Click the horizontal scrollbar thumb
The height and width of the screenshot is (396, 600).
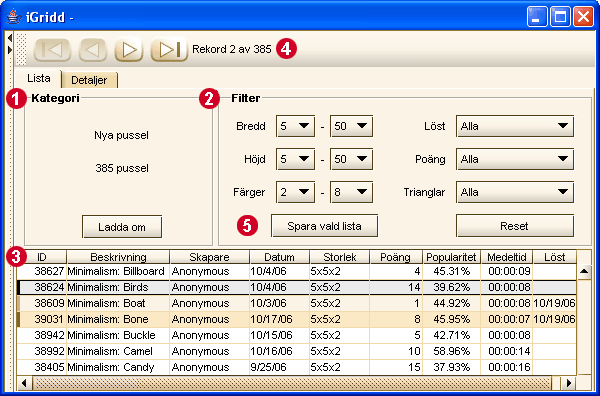(x=292, y=383)
